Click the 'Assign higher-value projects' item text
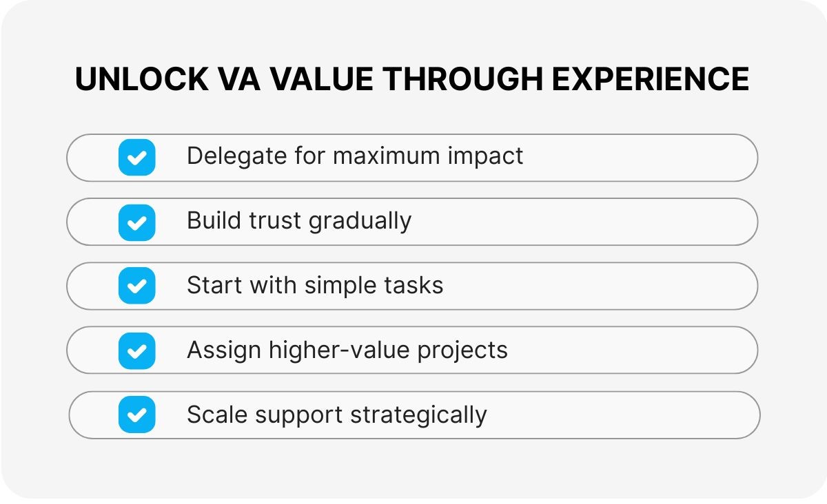 click(x=347, y=350)
